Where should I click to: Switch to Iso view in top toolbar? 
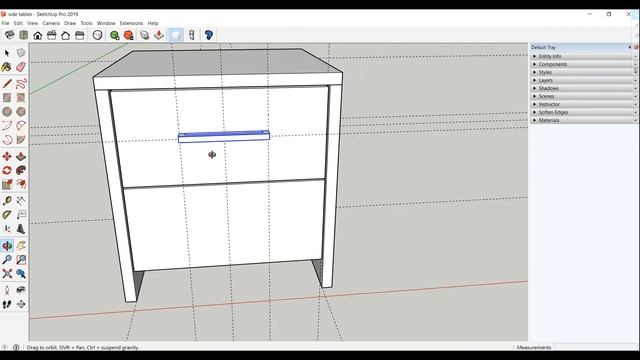10,35
